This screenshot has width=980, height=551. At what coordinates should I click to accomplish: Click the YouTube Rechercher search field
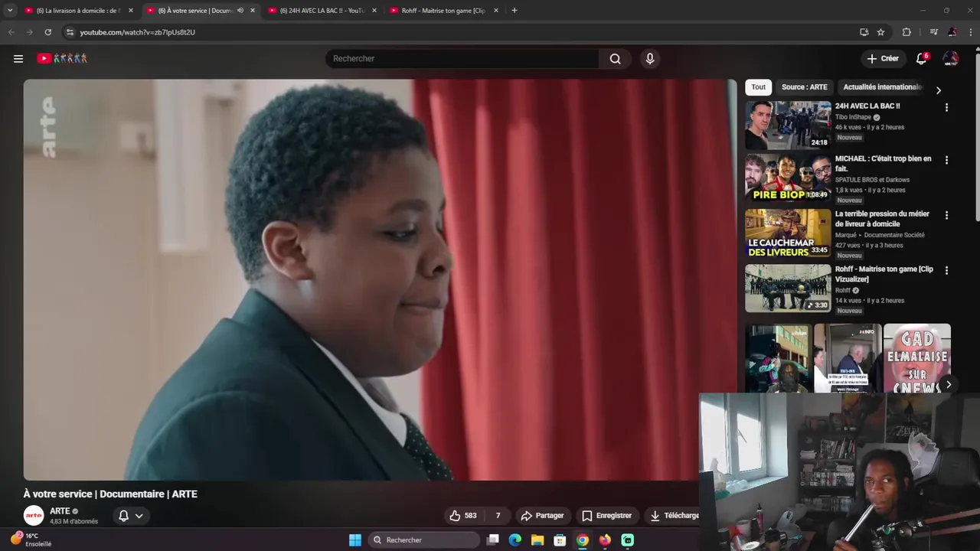[462, 59]
